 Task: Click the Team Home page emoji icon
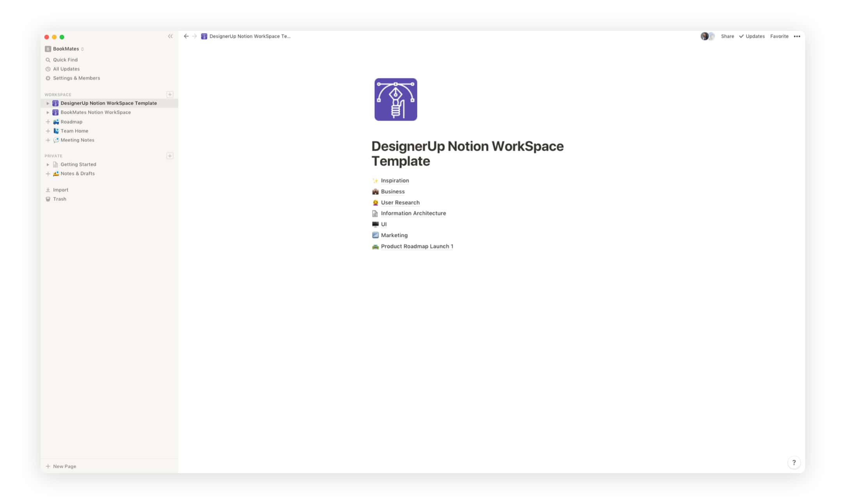(56, 131)
